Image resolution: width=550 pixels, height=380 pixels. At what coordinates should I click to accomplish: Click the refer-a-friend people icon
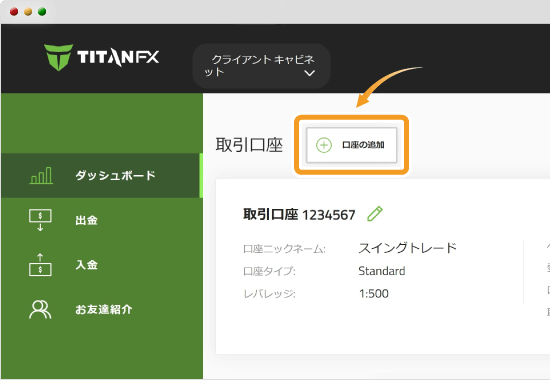point(40,309)
